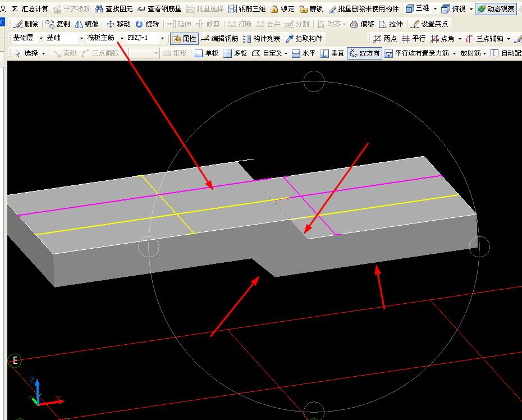Select 自定义 layout mode
The width and height of the screenshot is (522, 420).
point(267,53)
